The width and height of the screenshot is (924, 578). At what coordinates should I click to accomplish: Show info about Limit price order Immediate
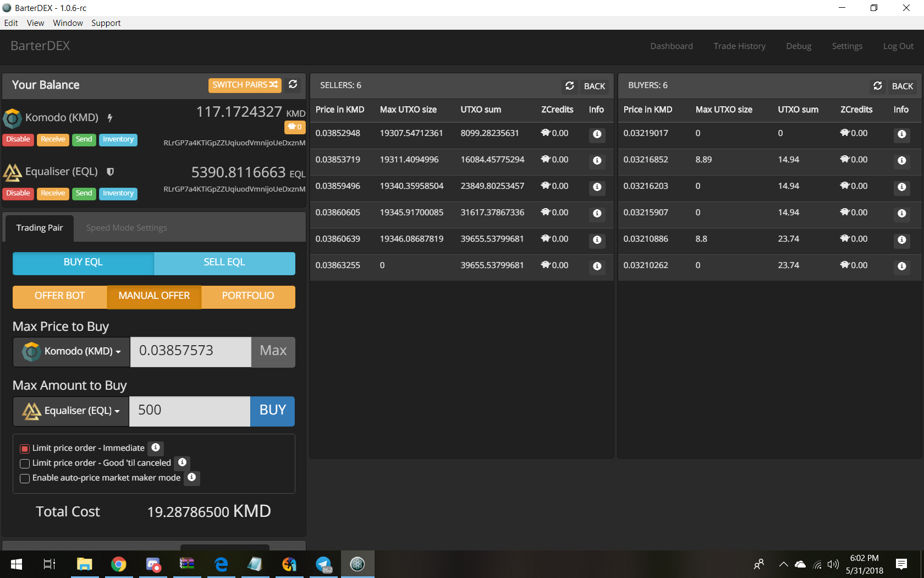point(156,448)
